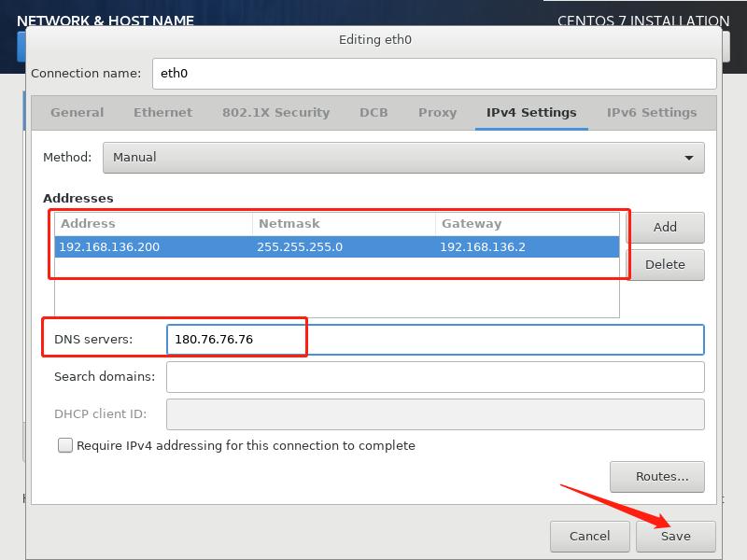Cancel editing the eth0 connection
The image size is (747, 560).
589,536
